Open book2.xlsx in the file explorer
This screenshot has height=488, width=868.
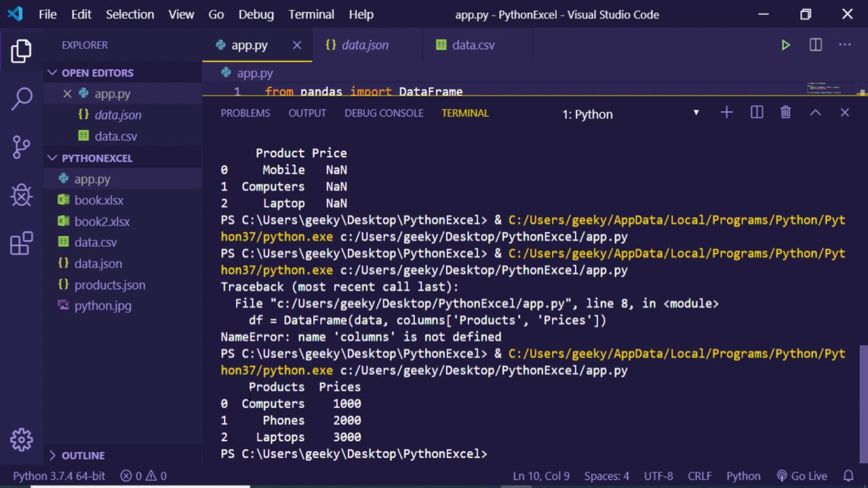(x=102, y=222)
